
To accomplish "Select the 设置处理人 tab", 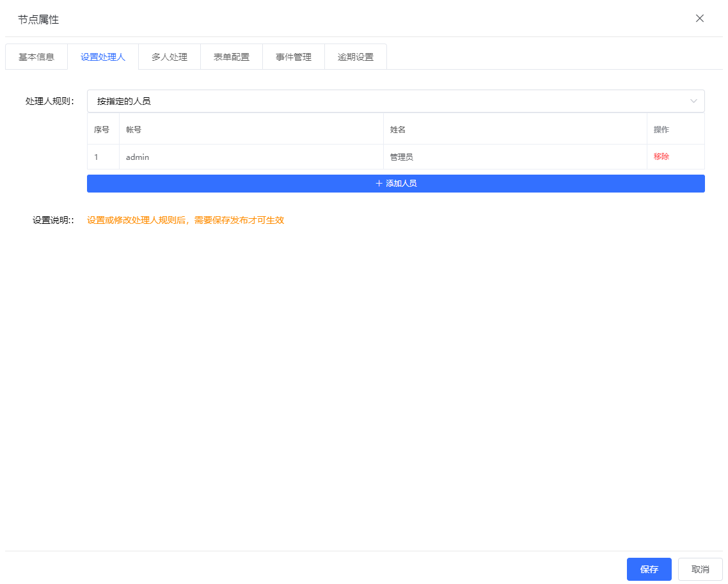I will pos(103,57).
